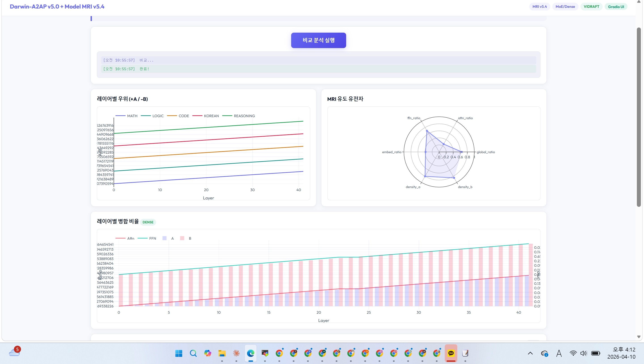Click the Gradio UI badge
Image resolution: width=644 pixels, height=364 pixels.
616,7
